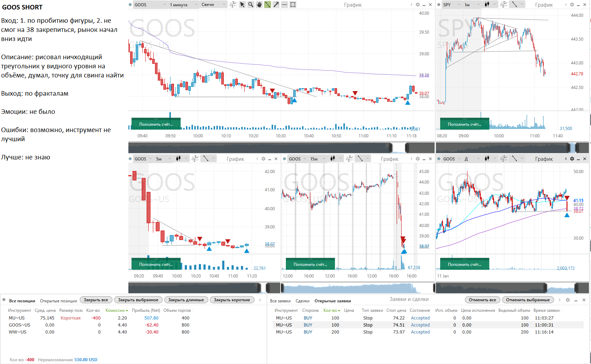The width and height of the screenshot is (591, 364).
Task: Activate the magnifier zoom tool
Action: [251, 5]
